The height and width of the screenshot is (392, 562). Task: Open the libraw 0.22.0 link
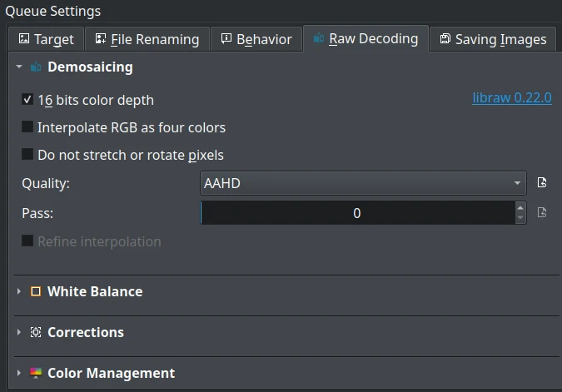click(x=512, y=97)
